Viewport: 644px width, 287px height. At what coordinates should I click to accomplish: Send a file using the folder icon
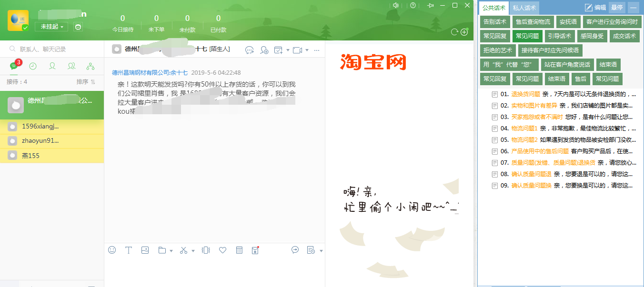162,250
